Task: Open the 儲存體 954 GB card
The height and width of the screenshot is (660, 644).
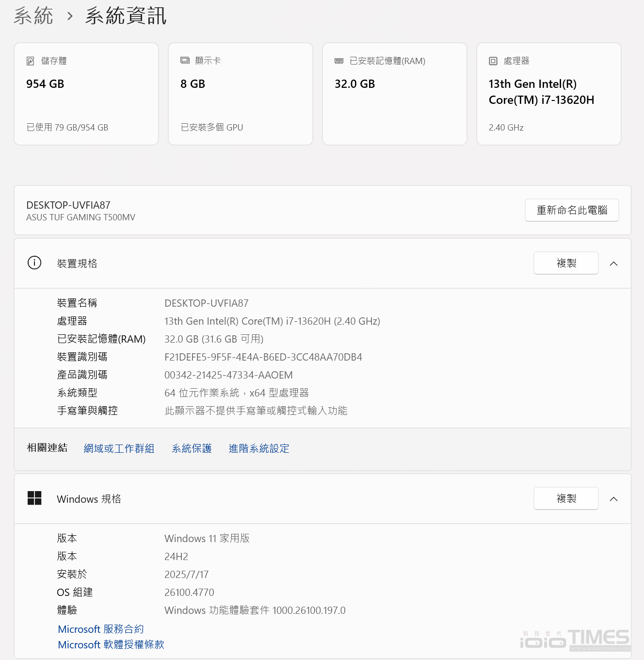Action: 86,94
